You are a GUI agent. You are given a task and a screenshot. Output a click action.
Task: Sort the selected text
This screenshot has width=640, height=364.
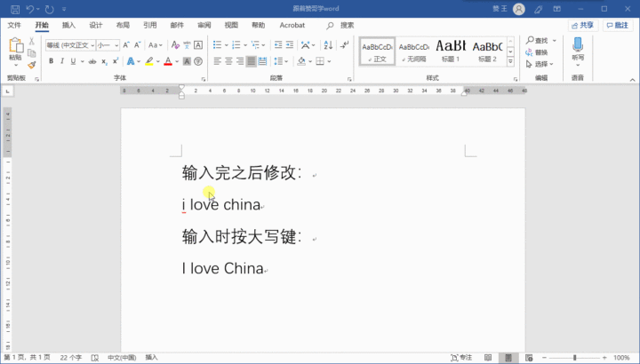(328, 45)
